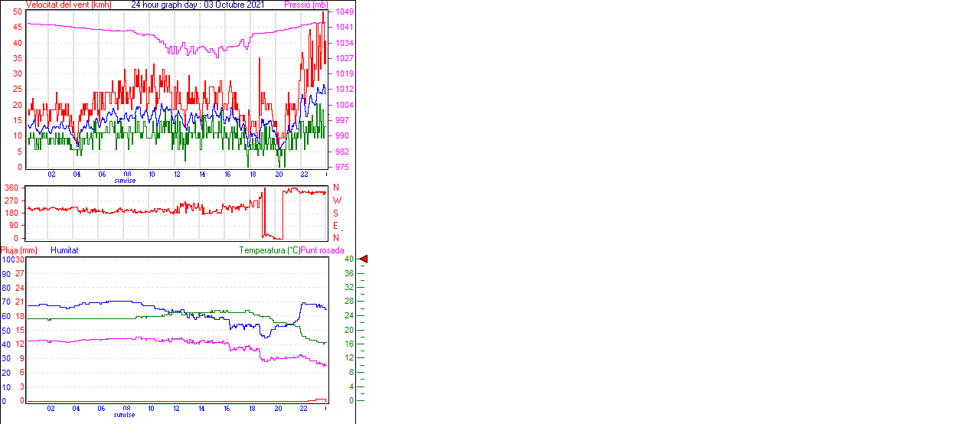This screenshot has height=424, width=980.
Task: Click the 12 hour tick on the bottom chart
Action: tap(177, 409)
